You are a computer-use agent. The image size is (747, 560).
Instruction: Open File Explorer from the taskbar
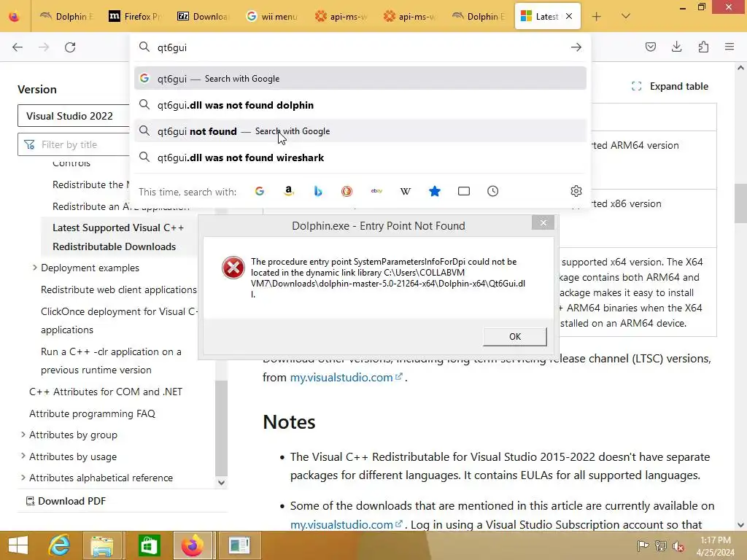[102, 545]
